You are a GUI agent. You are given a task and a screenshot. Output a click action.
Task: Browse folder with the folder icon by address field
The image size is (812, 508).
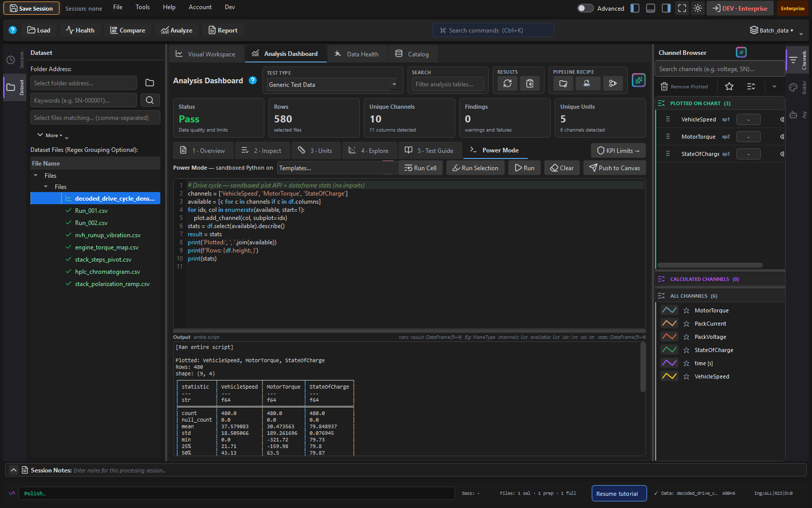[x=150, y=83]
